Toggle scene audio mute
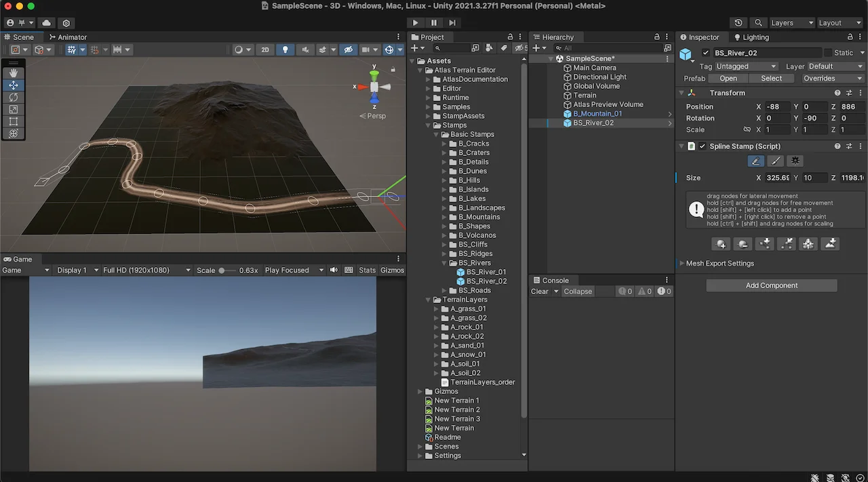This screenshot has width=868, height=482. pos(304,49)
